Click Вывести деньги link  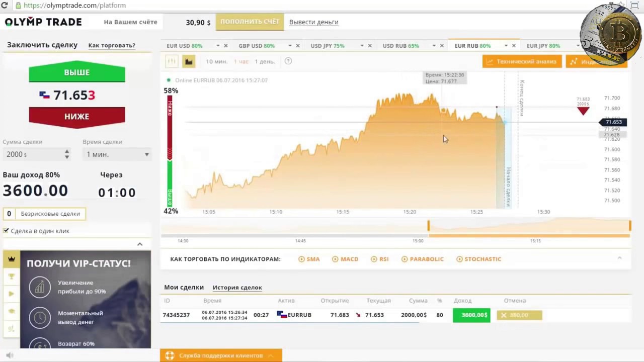tap(313, 22)
